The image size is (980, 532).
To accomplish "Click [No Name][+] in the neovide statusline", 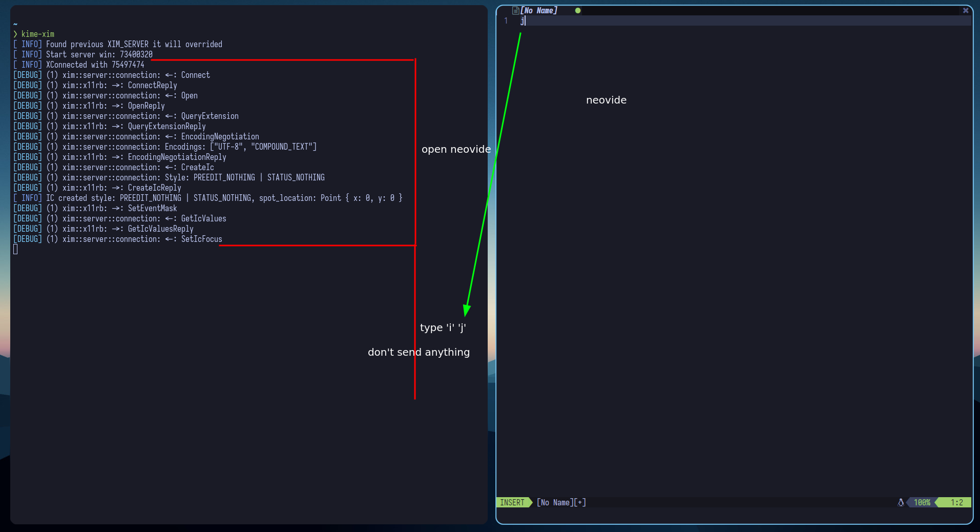I will click(x=560, y=503).
